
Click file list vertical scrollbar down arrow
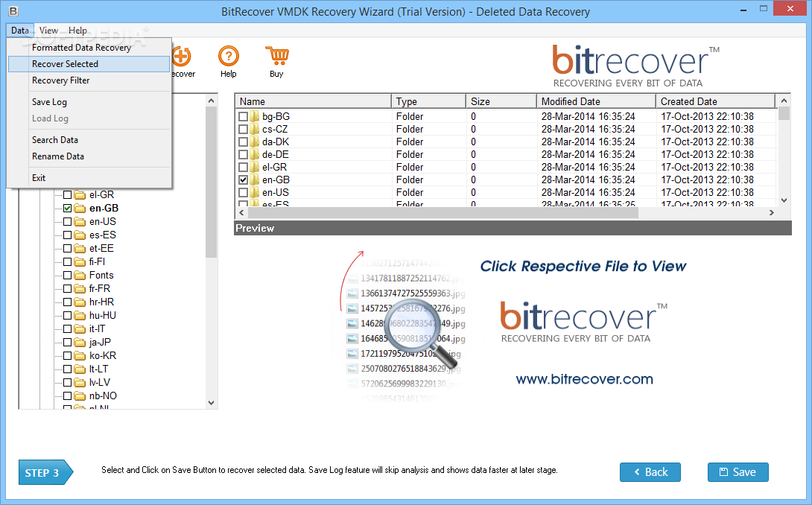(x=784, y=200)
